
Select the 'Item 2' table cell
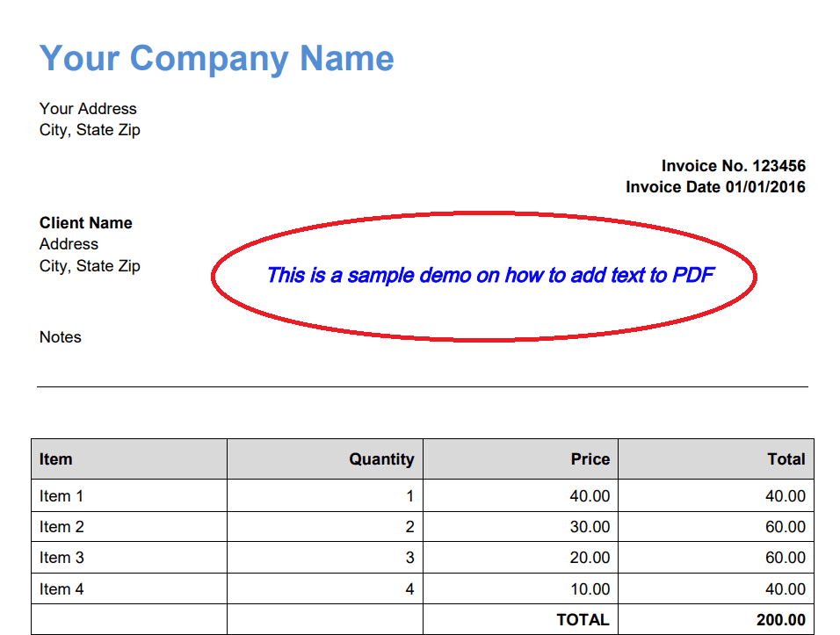pos(62,527)
